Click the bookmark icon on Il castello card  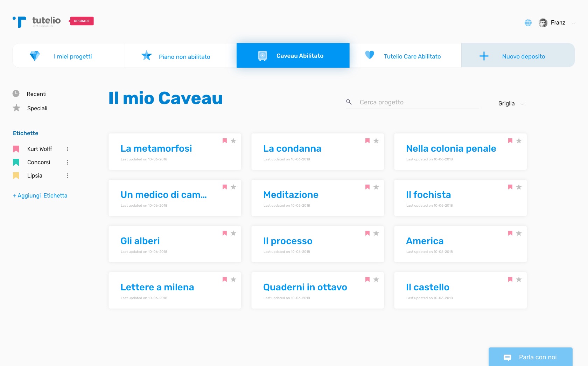[510, 279]
